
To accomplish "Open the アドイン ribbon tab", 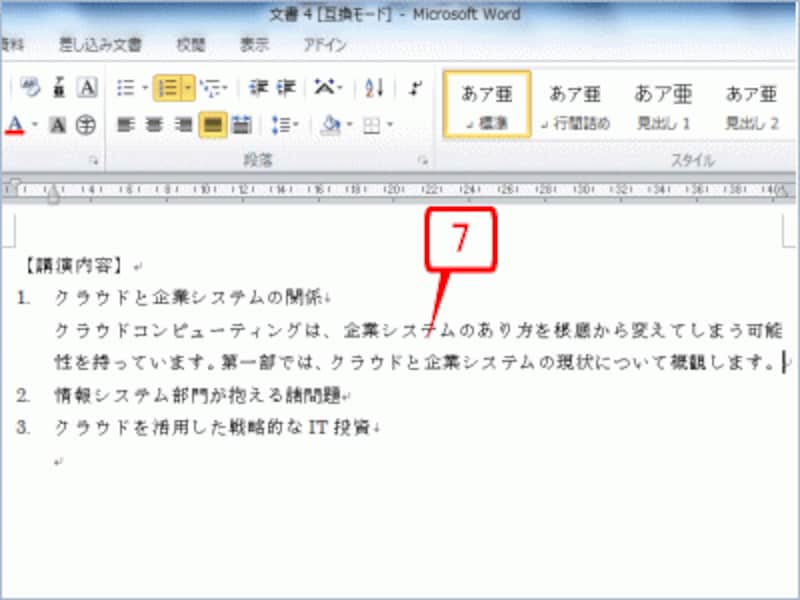I will pos(325,45).
